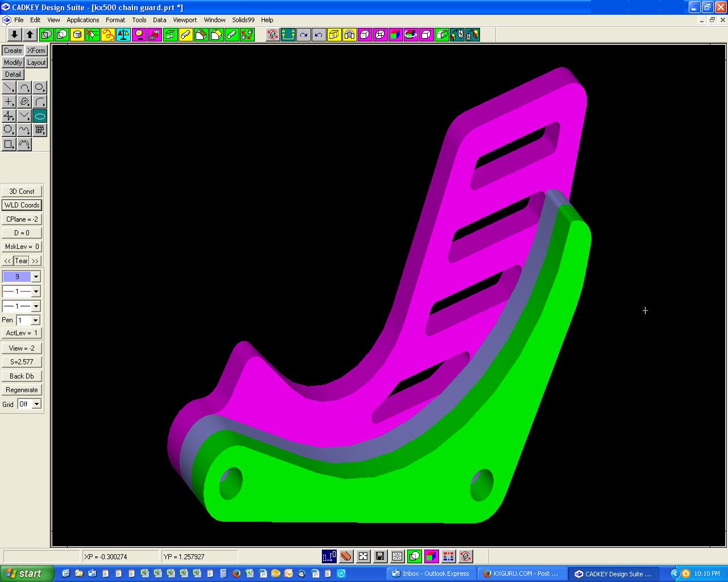Toggle the WLD Coords button

point(22,205)
